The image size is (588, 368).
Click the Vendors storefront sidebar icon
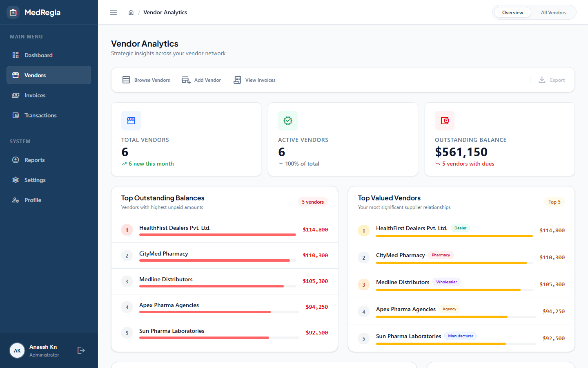click(x=16, y=75)
